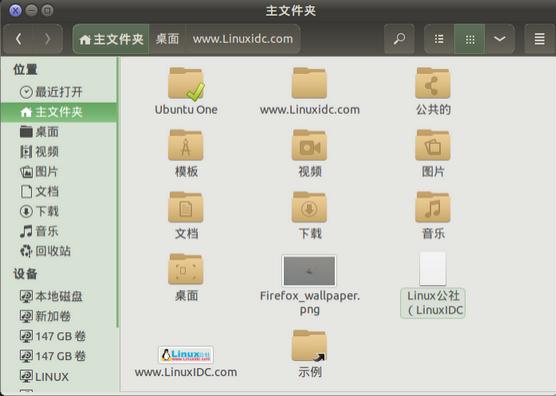Click the 示例 folder name label
Screen dimensions: 556x396
point(310,372)
